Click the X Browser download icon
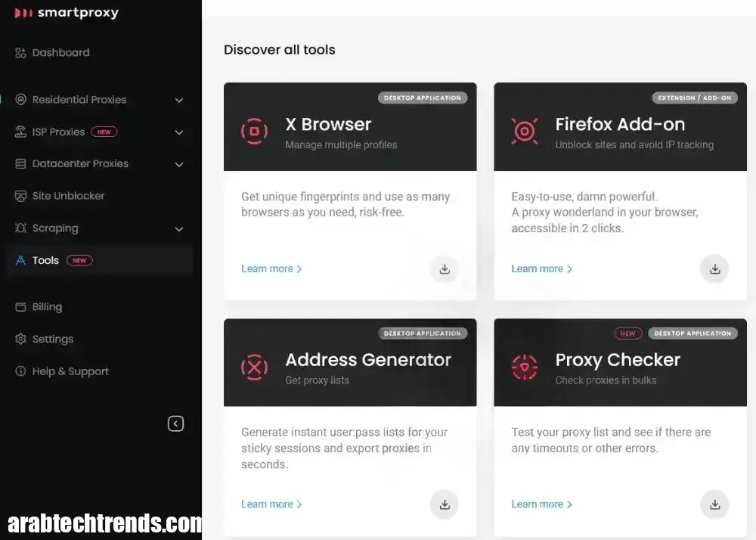 [x=445, y=268]
